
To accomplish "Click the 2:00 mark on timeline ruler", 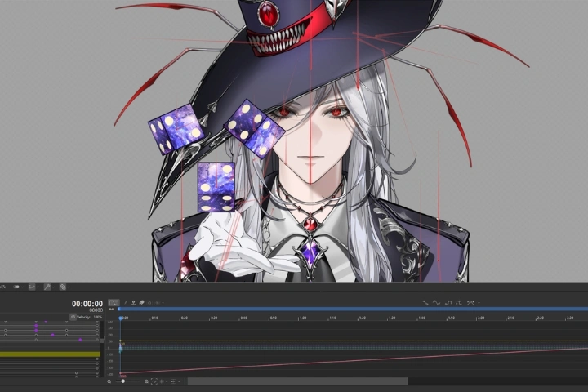I will [x=480, y=318].
